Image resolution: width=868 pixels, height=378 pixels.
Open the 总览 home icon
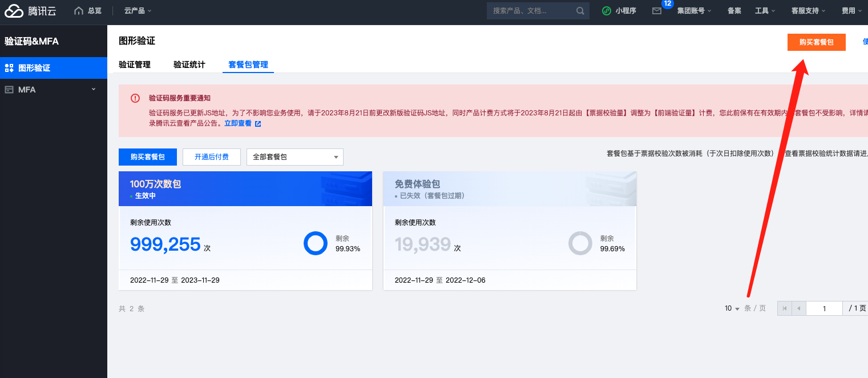pos(79,10)
